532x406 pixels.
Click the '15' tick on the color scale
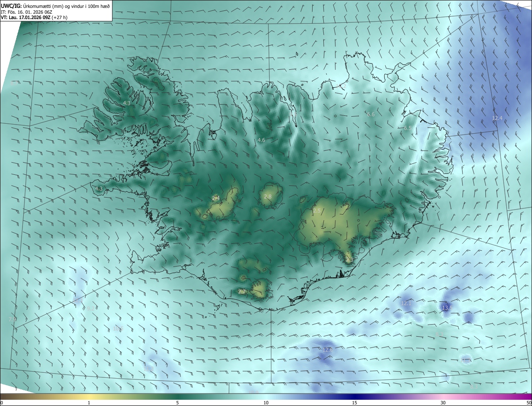[x=355, y=403]
